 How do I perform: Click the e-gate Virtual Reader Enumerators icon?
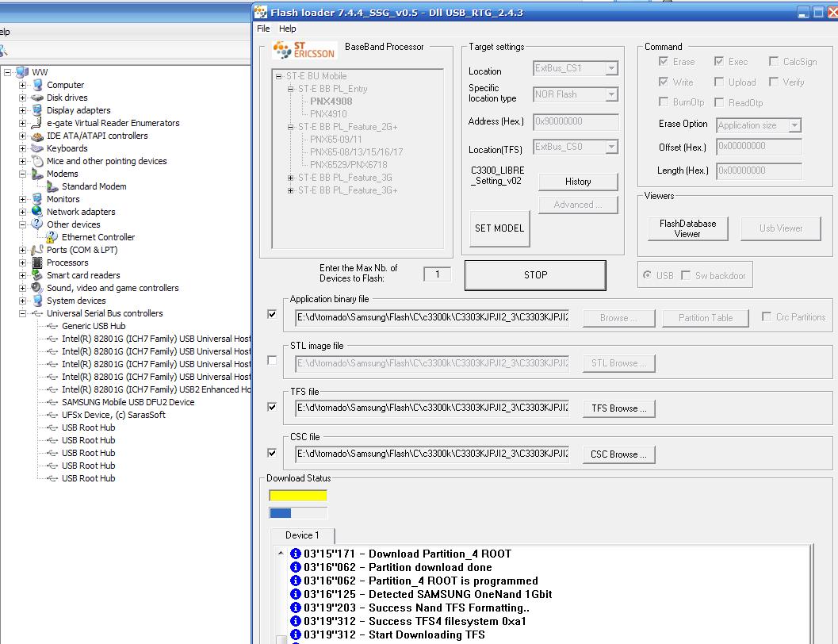coord(37,123)
